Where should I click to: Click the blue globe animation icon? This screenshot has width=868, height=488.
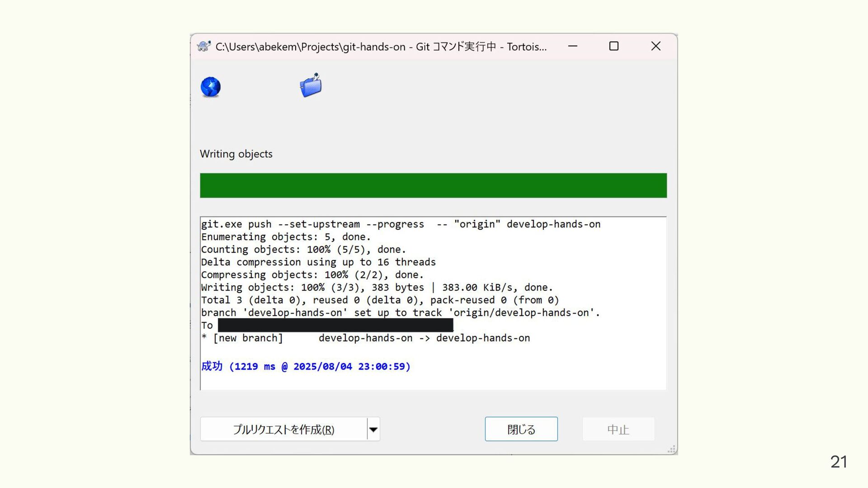(211, 87)
